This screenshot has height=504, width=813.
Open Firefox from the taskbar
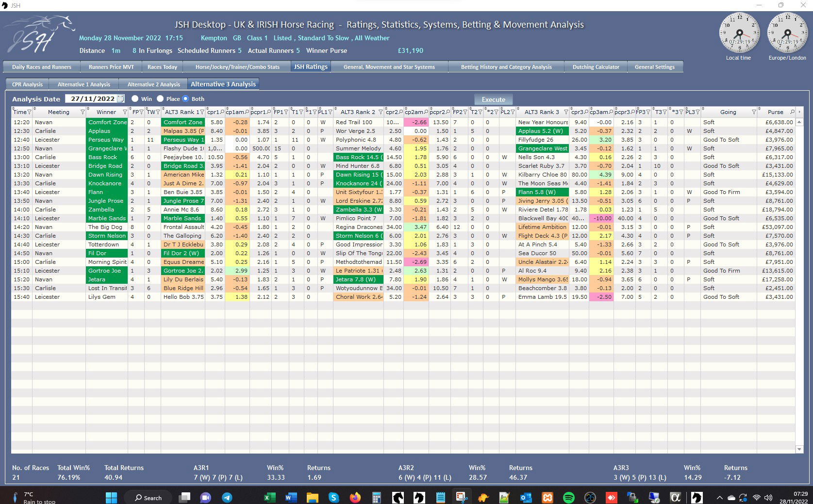[355, 497]
